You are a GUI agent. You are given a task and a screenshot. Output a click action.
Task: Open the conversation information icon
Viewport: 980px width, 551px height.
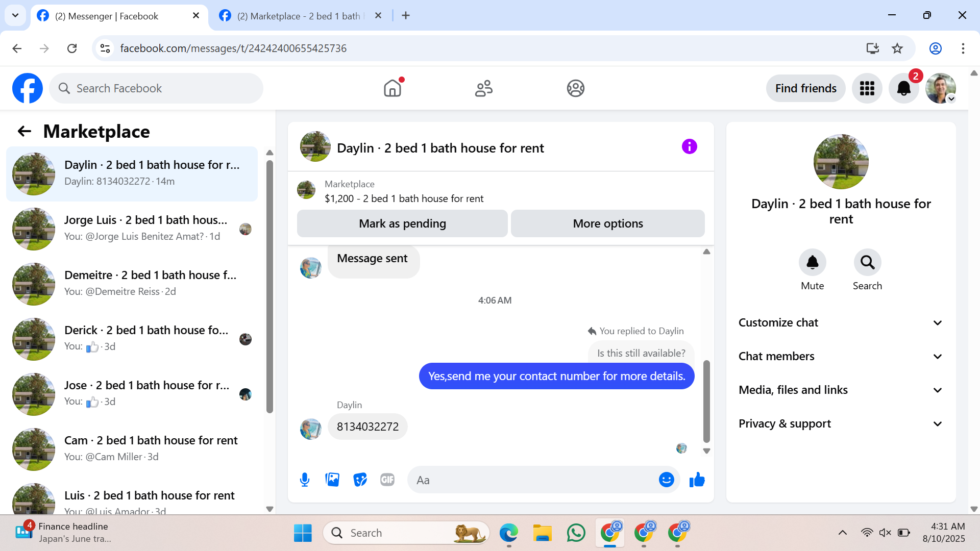pyautogui.click(x=689, y=147)
